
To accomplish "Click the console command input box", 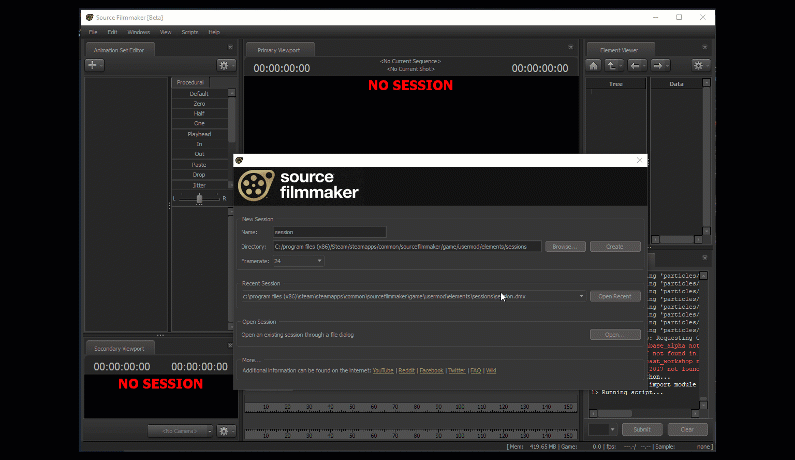I will 598,430.
